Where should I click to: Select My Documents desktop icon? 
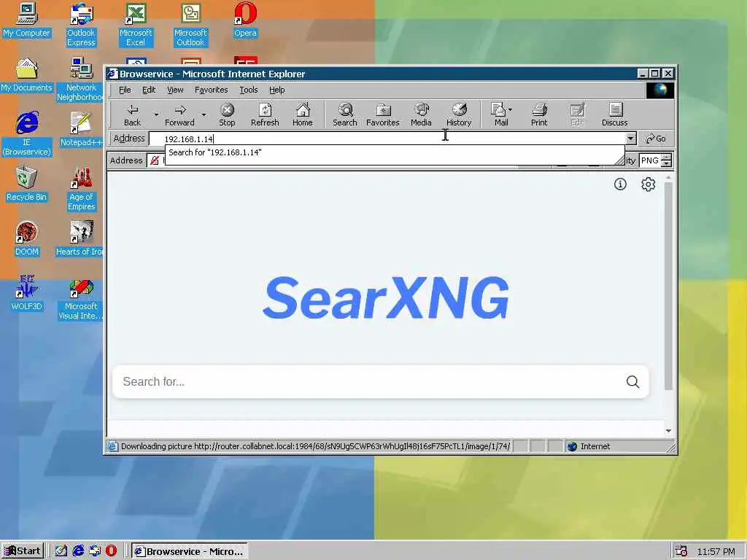point(26,75)
